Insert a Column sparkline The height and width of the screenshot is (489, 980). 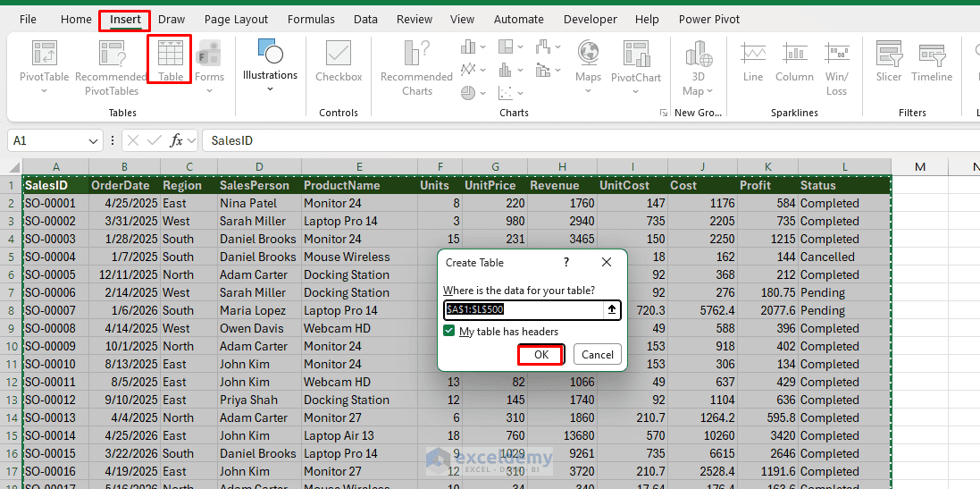pos(794,61)
